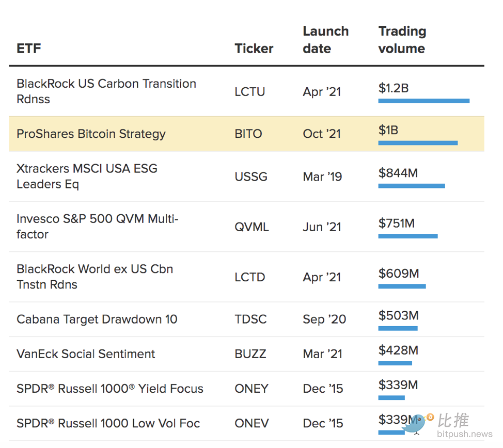Click the QVML ticker symbol
503x448 pixels.
click(251, 227)
